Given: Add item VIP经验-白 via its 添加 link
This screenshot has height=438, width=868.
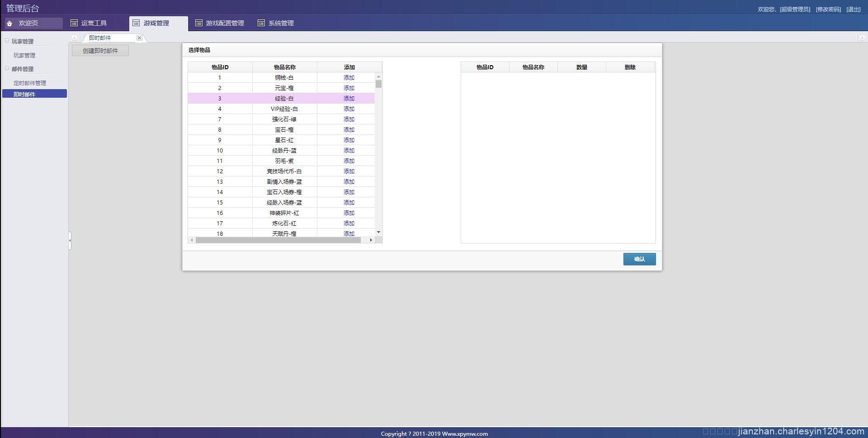Looking at the screenshot, I should (x=349, y=109).
